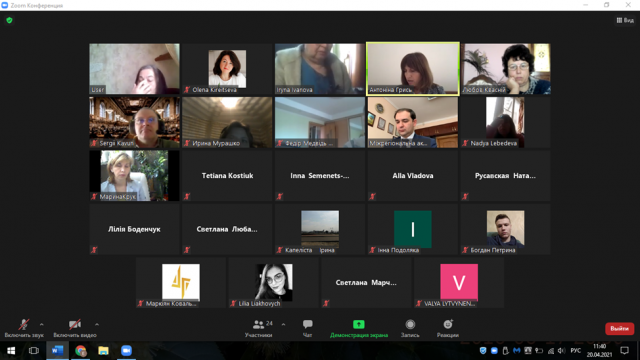Click muted mic icon on Богдан Петрина tile
Image resolution: width=640 pixels, height=360 pixels.
pyautogui.click(x=465, y=250)
